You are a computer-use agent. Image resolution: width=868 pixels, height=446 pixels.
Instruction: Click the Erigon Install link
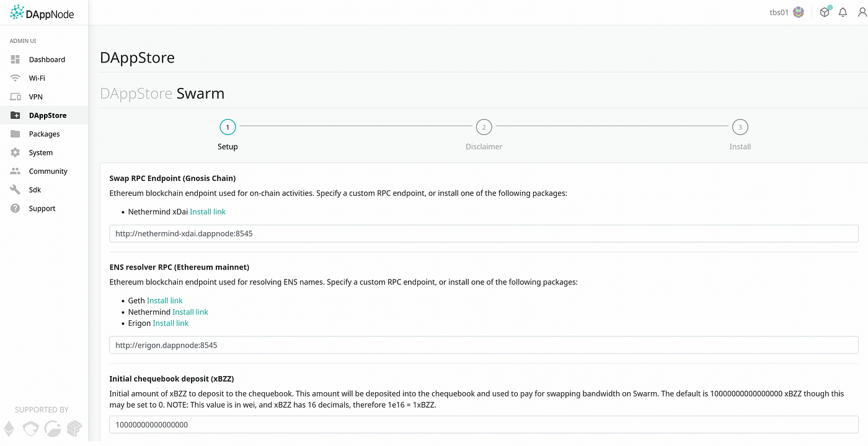click(170, 323)
